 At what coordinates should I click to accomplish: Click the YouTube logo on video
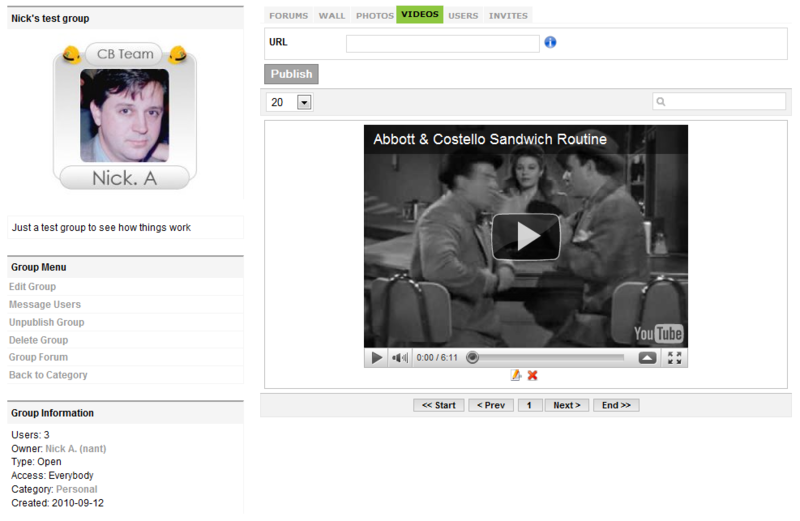(658, 334)
